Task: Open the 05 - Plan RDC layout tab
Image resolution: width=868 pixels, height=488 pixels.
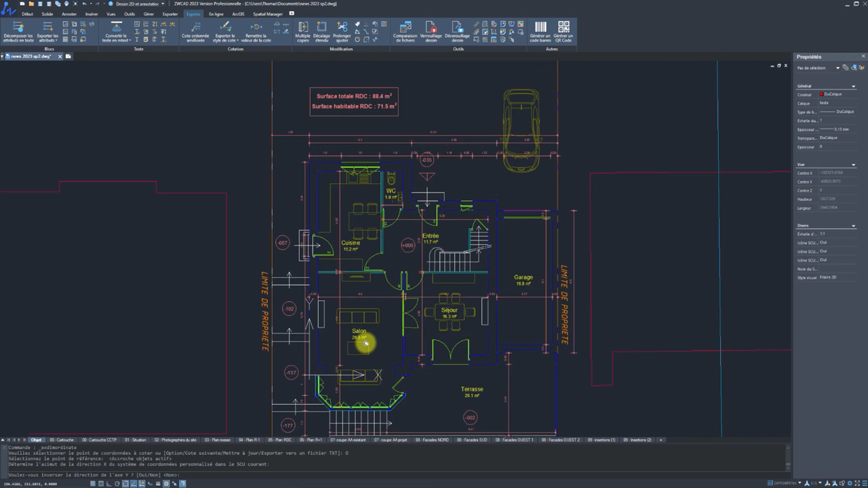Action: click(279, 440)
